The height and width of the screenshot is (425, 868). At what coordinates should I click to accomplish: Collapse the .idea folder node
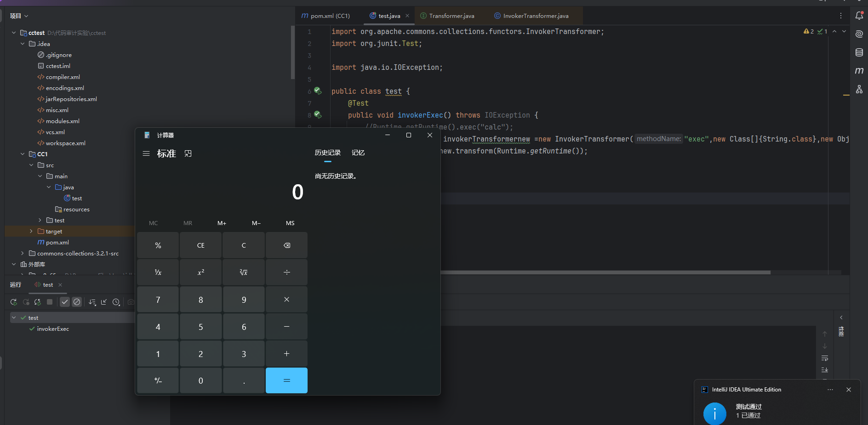click(23, 44)
